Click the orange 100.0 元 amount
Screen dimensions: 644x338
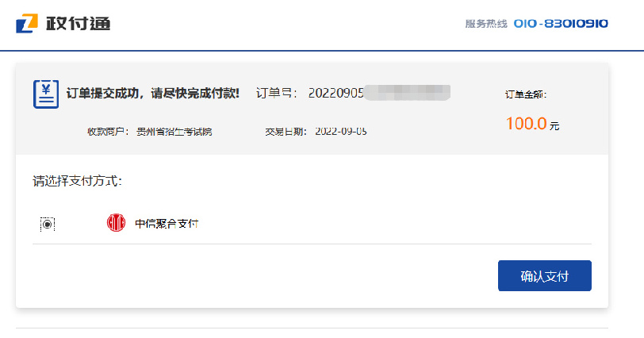pyautogui.click(x=532, y=124)
